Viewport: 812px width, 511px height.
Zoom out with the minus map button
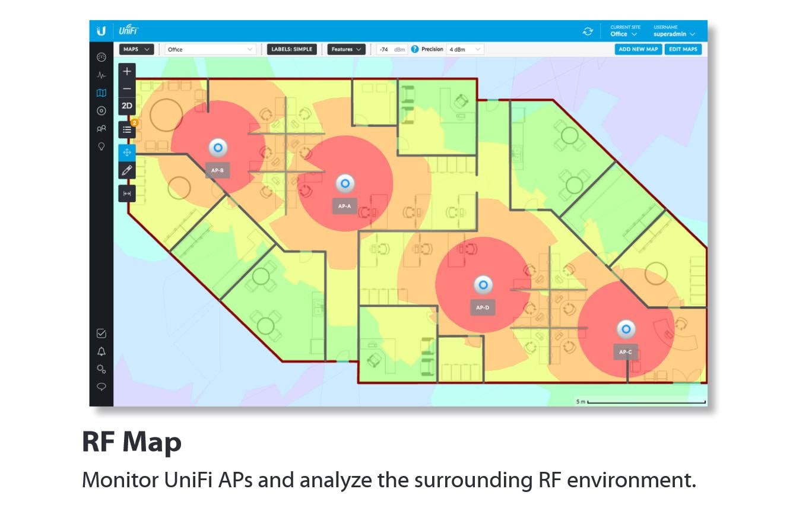click(127, 88)
